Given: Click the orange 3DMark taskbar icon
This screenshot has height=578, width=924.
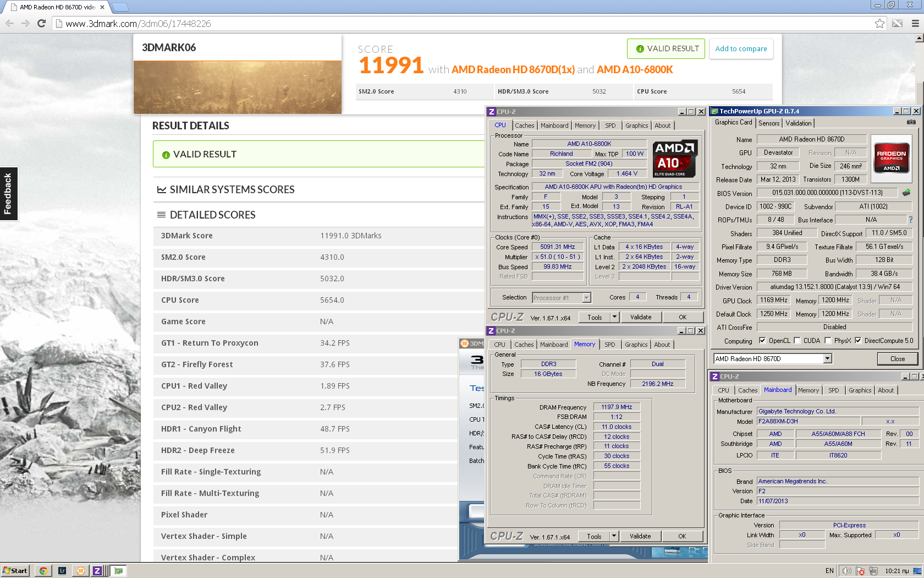Looking at the screenshot, I should (80, 571).
